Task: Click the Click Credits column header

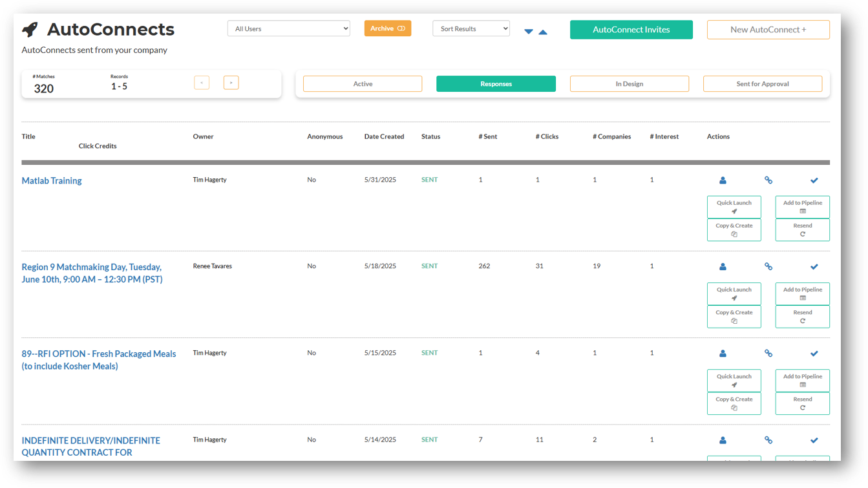Action: tap(98, 146)
